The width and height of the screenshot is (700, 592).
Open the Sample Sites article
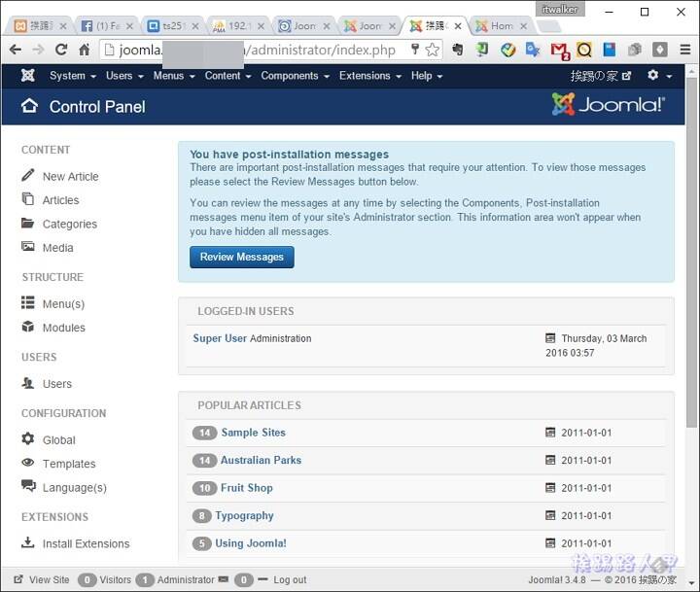tap(253, 433)
